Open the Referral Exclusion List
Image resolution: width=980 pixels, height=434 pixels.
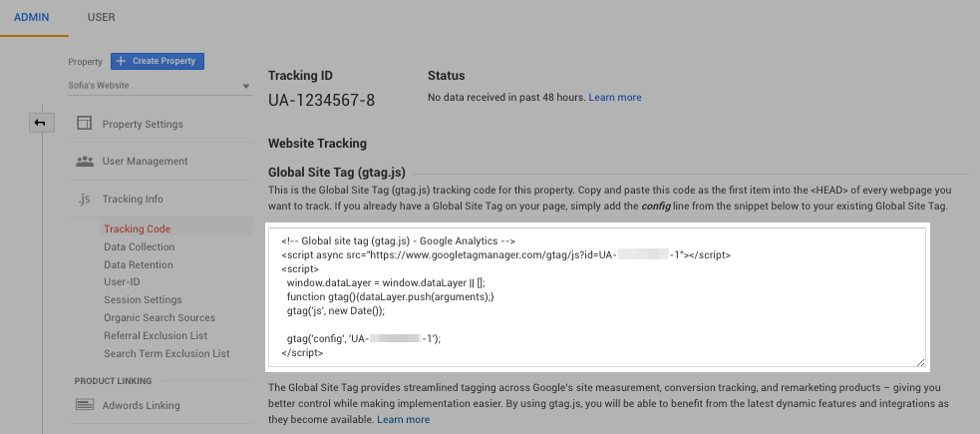click(x=156, y=335)
